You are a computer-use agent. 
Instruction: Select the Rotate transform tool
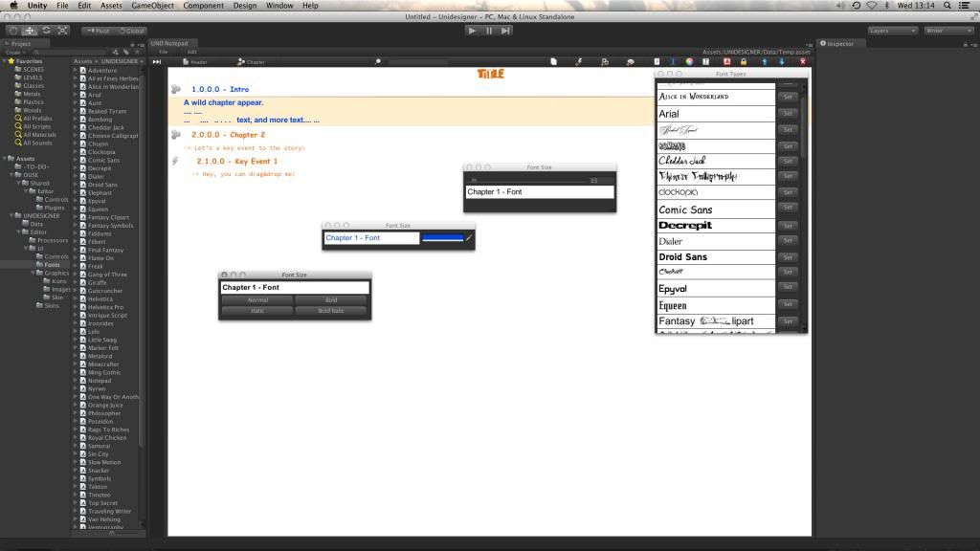click(46, 31)
